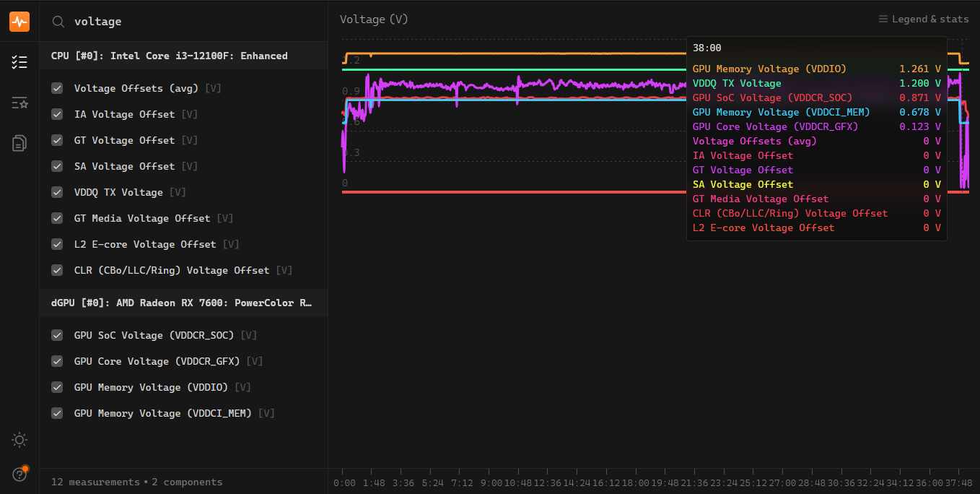Collapse the CPU Intel Core i3-12100F group header
Image resolution: width=980 pixels, height=494 pixels.
coord(183,56)
